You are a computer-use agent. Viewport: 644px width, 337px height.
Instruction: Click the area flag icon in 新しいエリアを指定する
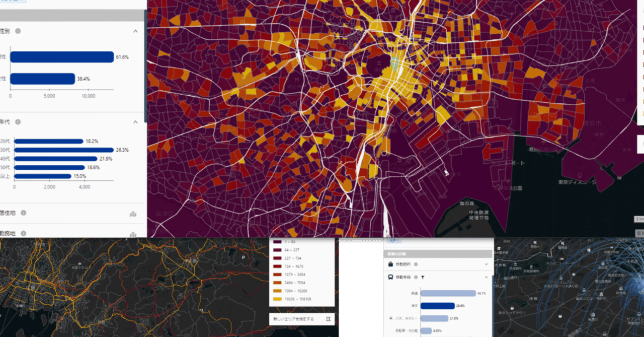pos(328,319)
